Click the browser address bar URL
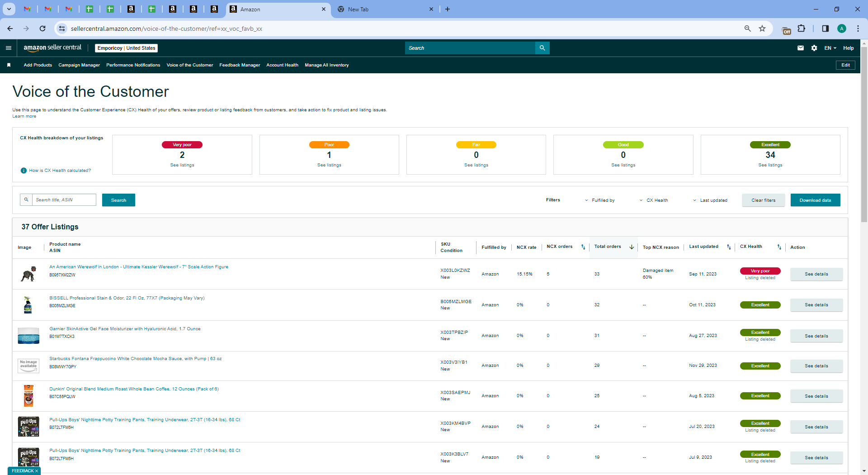868x475 pixels. point(166,28)
